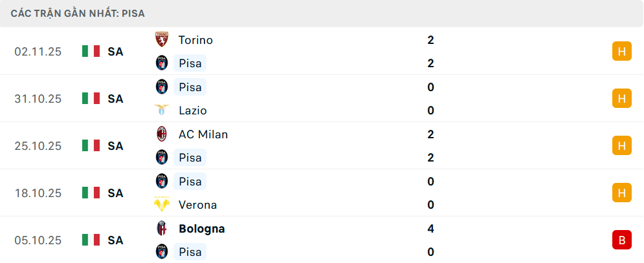This screenshot has height=263, width=644.
Task: Click the Lazio eagle crest icon
Action: [x=161, y=110]
